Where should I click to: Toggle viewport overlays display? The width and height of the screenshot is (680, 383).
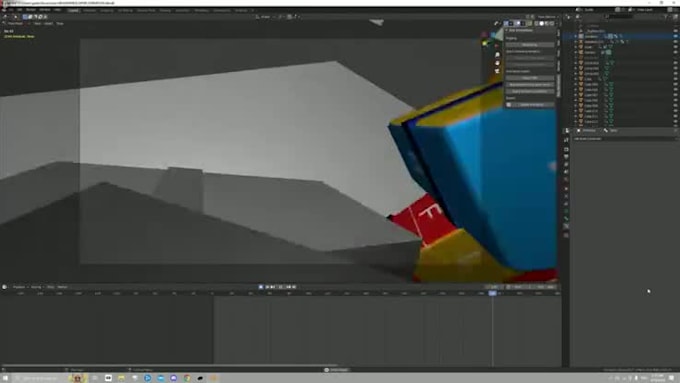[518, 23]
